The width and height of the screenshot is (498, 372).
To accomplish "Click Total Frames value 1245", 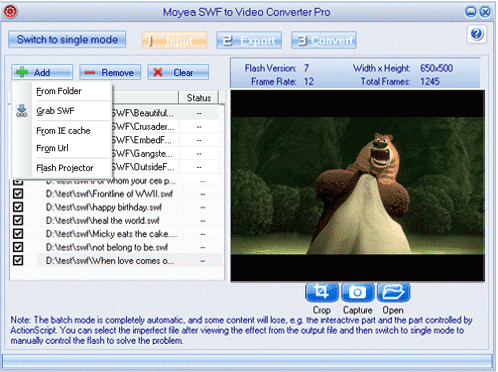I will (x=430, y=81).
